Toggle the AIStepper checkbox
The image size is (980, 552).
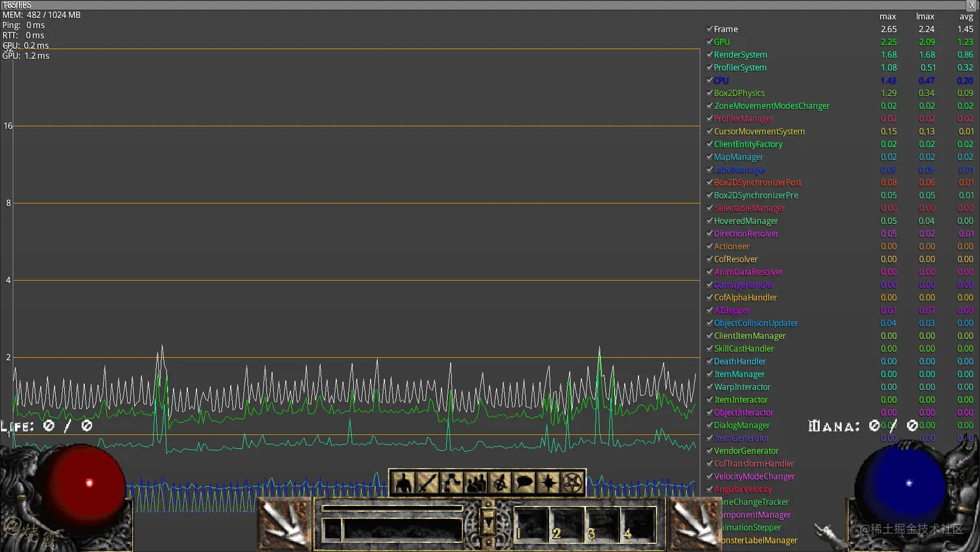(710, 310)
